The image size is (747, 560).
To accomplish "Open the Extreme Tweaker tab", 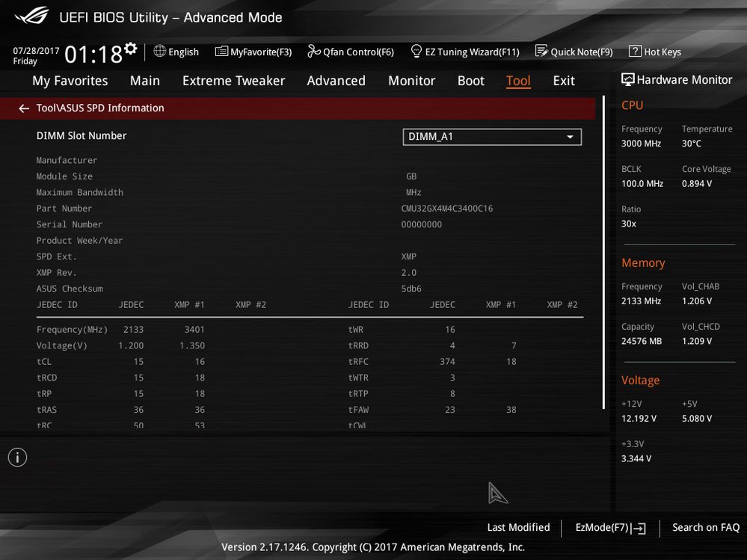I will pos(234,81).
